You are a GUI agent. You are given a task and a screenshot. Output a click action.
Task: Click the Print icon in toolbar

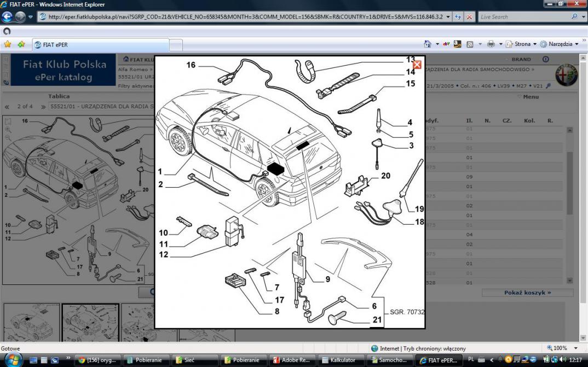pyautogui.click(x=491, y=44)
